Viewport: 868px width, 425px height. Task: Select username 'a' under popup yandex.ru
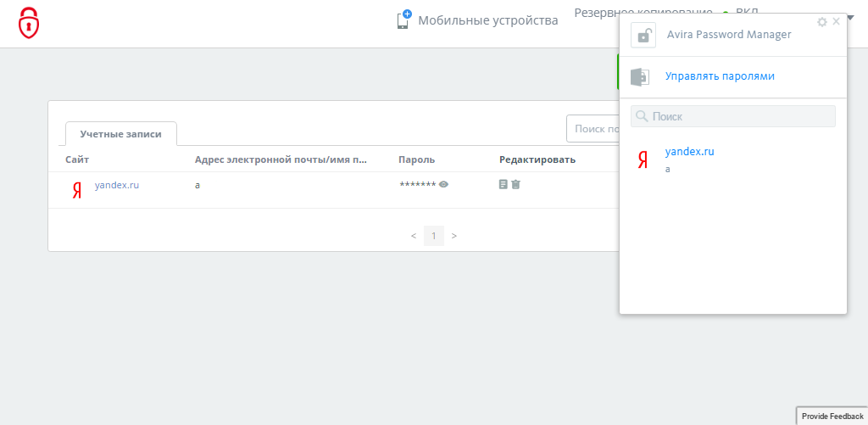coord(668,169)
